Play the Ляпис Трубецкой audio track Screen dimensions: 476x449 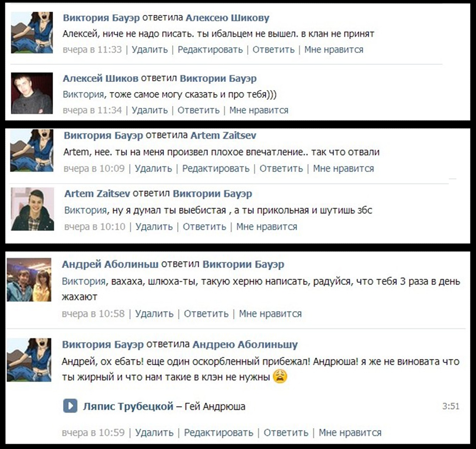pos(70,406)
